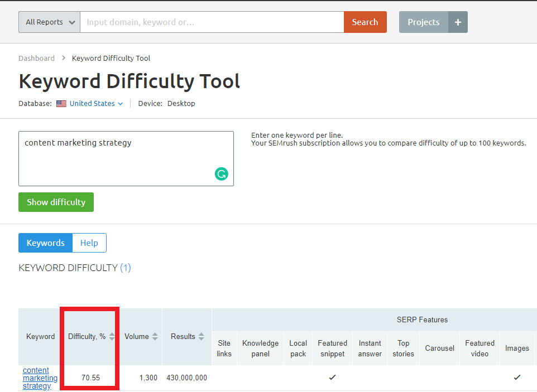Click the plus icon beside Projects

click(x=458, y=22)
